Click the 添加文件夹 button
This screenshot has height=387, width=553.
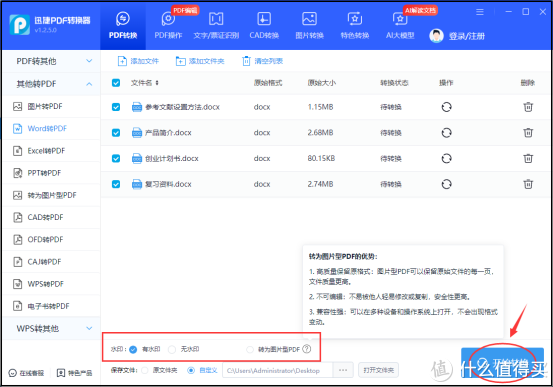200,61
